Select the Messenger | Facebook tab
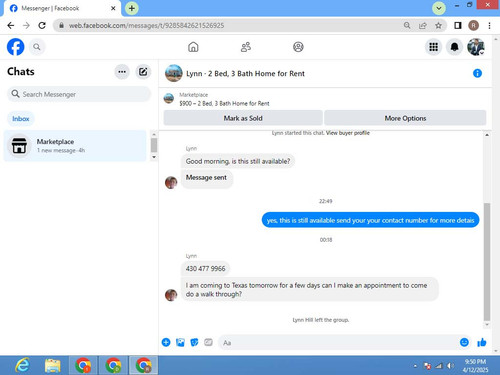This screenshot has height=375, width=500. (x=63, y=8)
